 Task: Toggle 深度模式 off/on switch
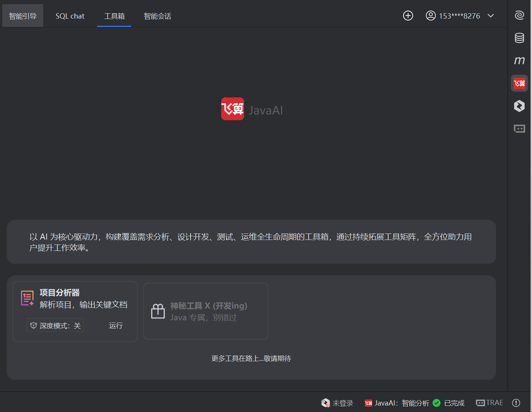click(55, 326)
